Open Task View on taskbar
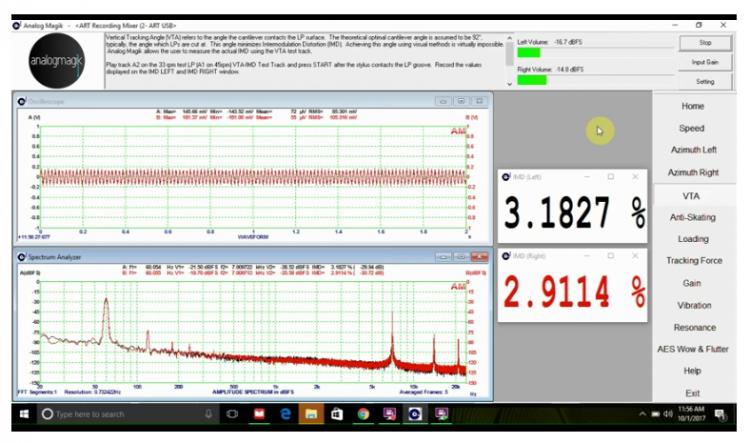750x443 pixels. point(232,414)
